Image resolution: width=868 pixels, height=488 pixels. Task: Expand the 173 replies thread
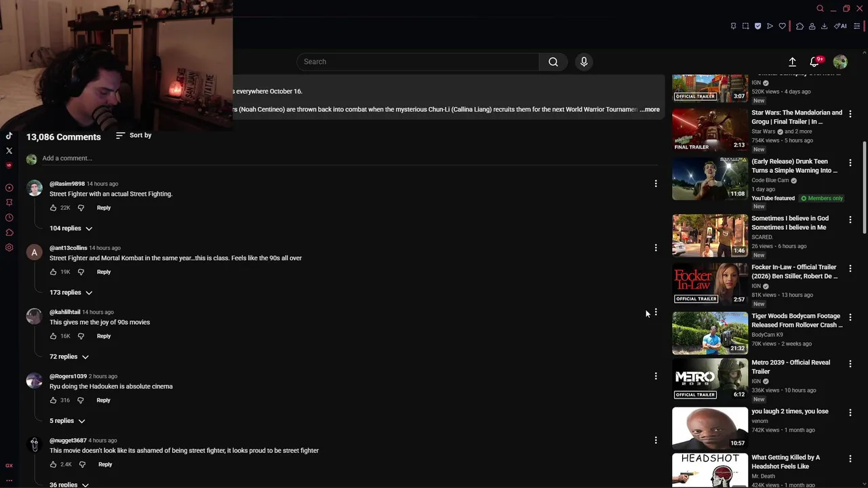click(71, 293)
